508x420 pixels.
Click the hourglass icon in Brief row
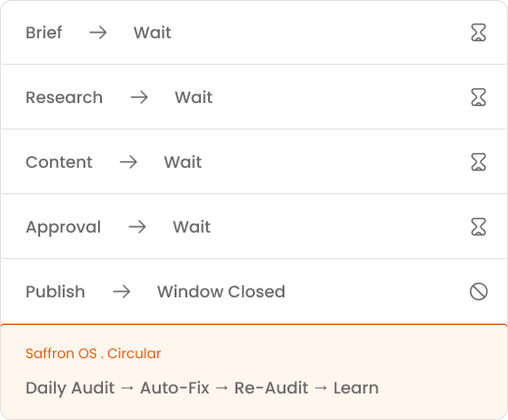click(479, 32)
